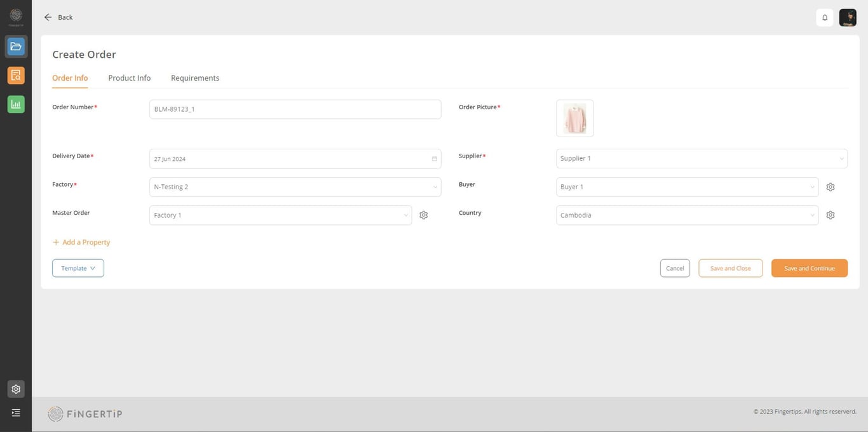Click Save and Continue

point(810,268)
